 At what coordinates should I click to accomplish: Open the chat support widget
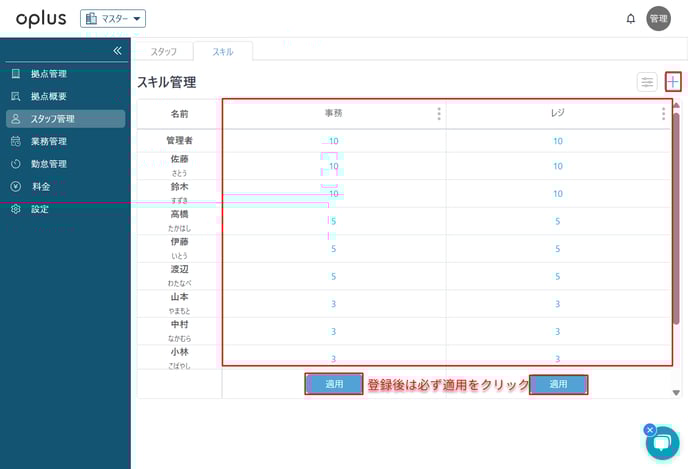coord(662,442)
